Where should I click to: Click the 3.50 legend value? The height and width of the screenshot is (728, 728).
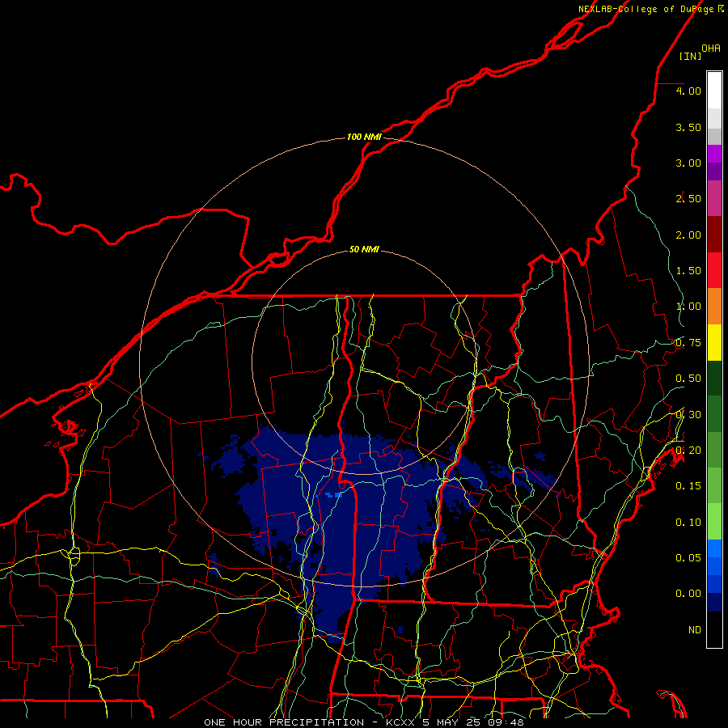(688, 127)
